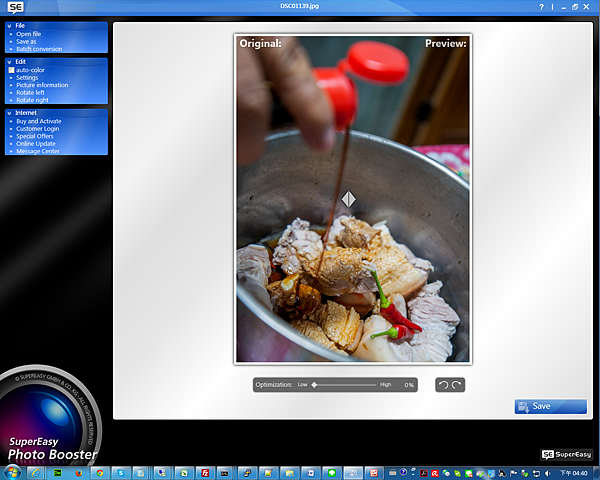Open Firefox from the taskbar
Image resolution: width=600 pixels, height=480 pixels.
pos(79,473)
